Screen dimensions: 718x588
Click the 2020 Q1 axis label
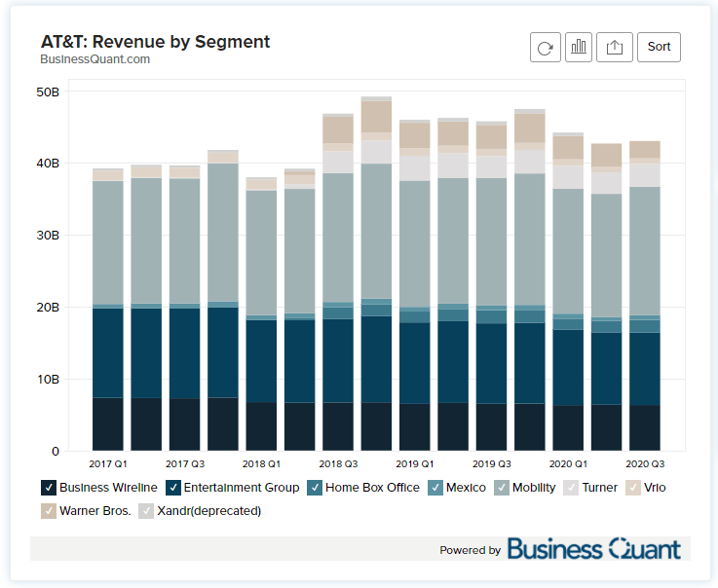tap(568, 464)
